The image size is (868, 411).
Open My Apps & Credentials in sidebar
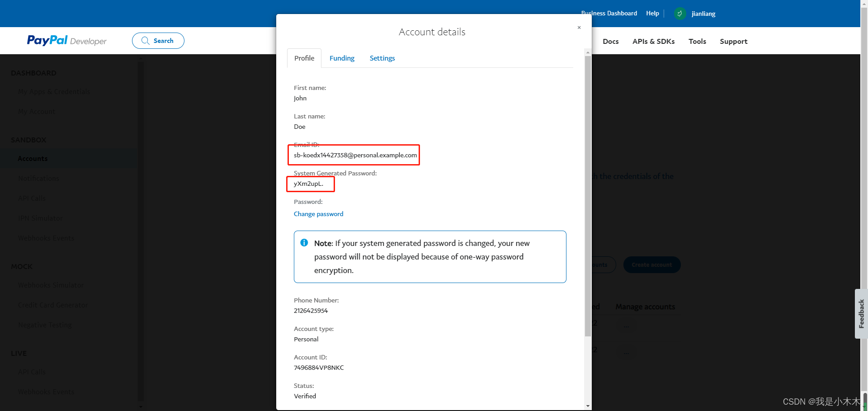[54, 92]
